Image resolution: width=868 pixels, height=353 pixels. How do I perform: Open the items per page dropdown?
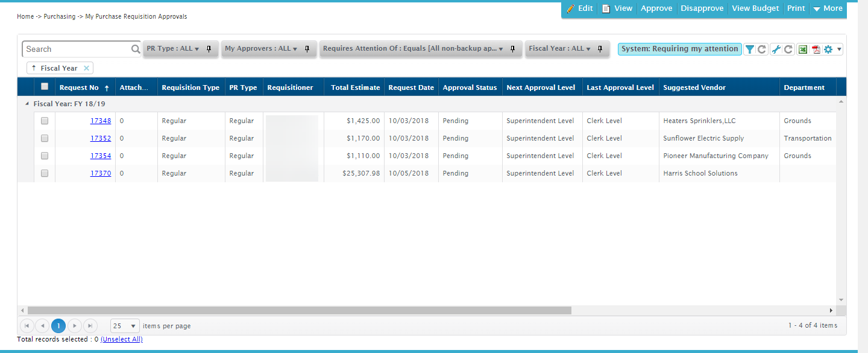pos(124,325)
